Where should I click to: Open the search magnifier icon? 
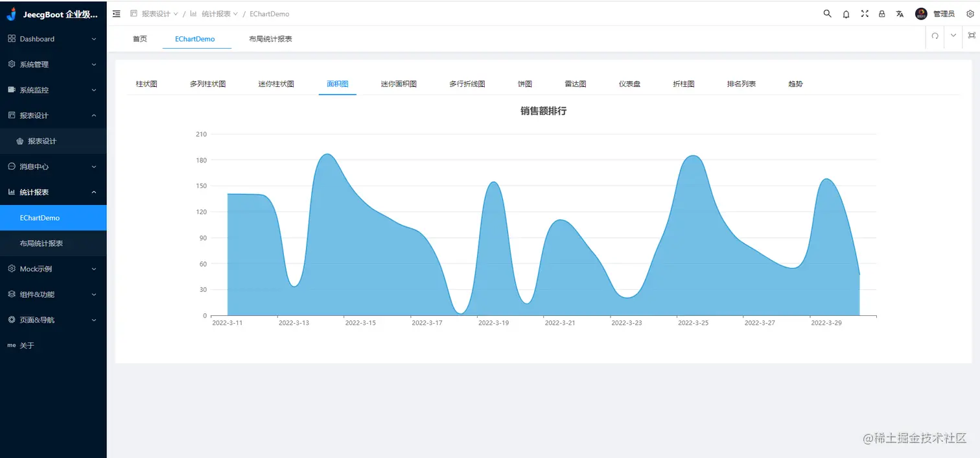coord(827,14)
